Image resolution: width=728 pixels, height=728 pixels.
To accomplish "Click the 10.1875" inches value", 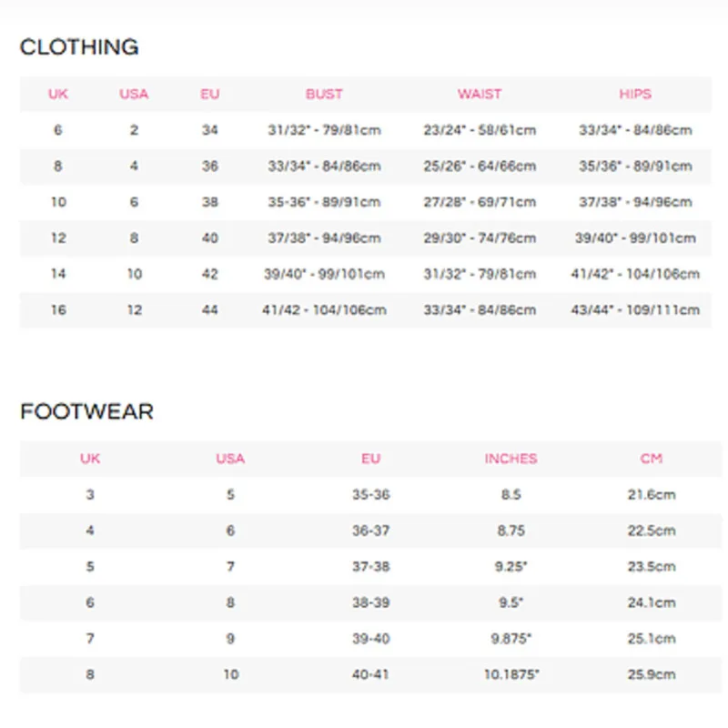I will 511,675.
